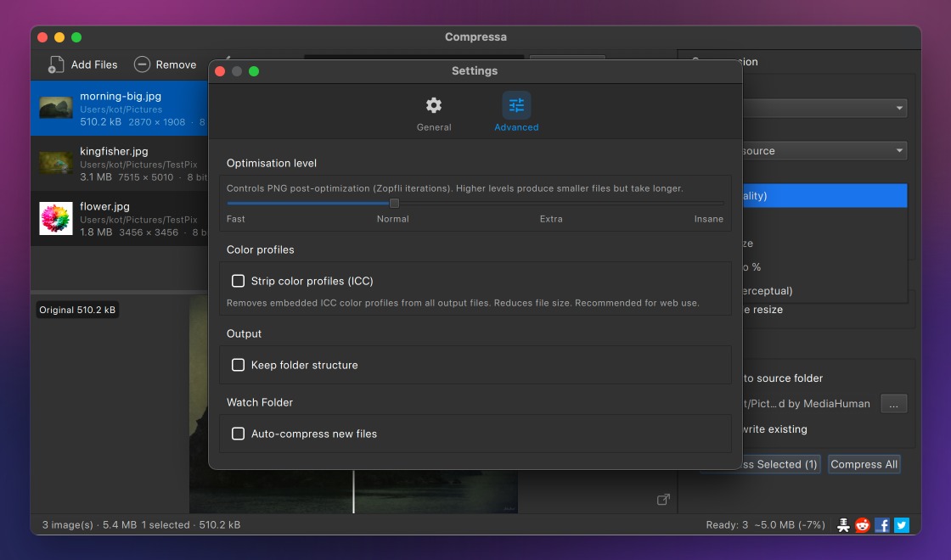Click the '3 image(s) · 5.4 MB' status text

(89, 525)
